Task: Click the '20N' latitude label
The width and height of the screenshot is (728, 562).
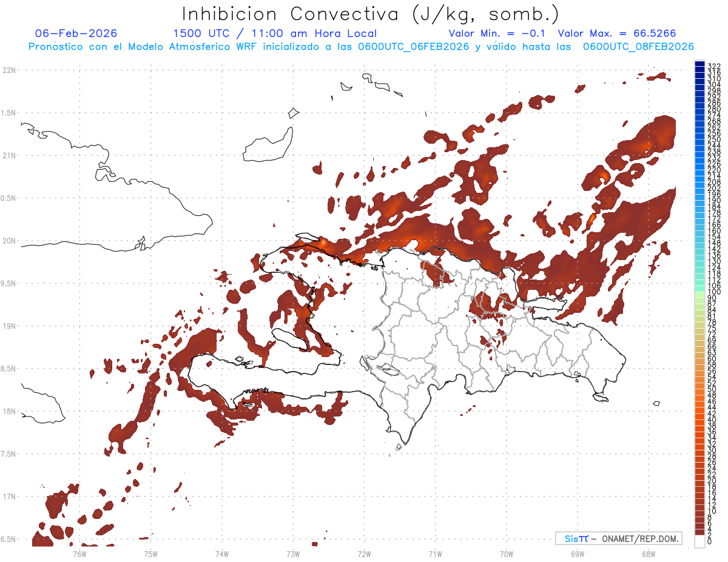Action: click(9, 241)
